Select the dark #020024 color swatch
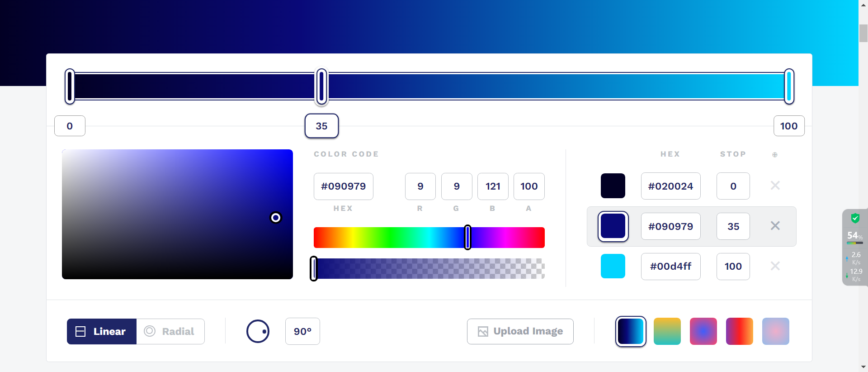Screen dimensions: 868x372 point(613,186)
